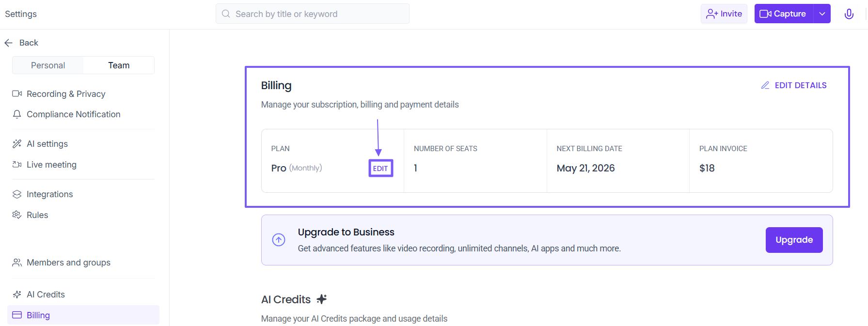Click the layers icon beside Integrations

[x=17, y=194]
